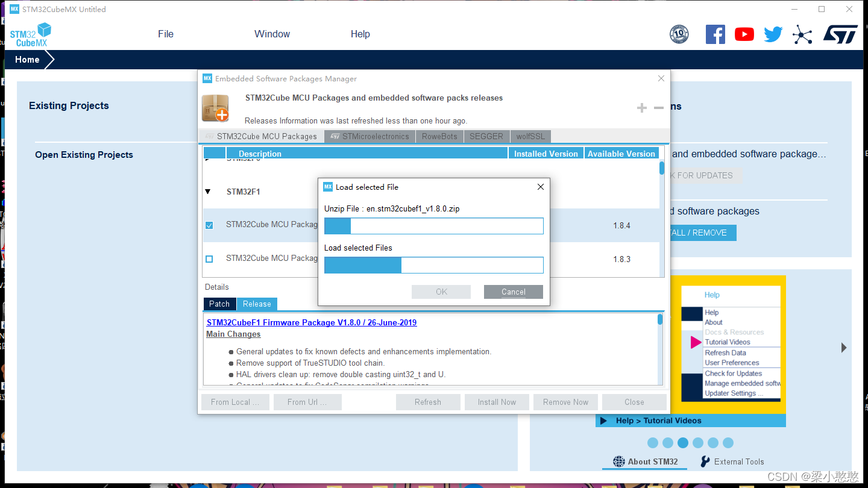Click the plus expand-all icon in Packages Manager

pos(642,108)
